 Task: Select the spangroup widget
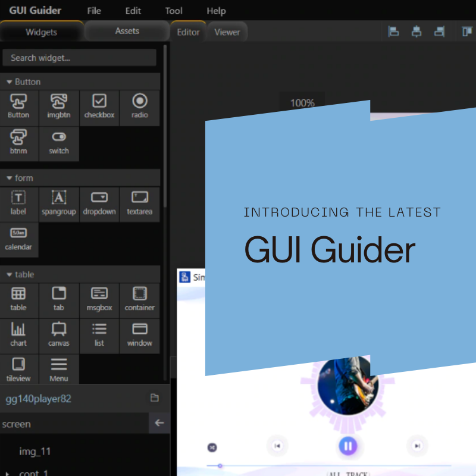[59, 204]
